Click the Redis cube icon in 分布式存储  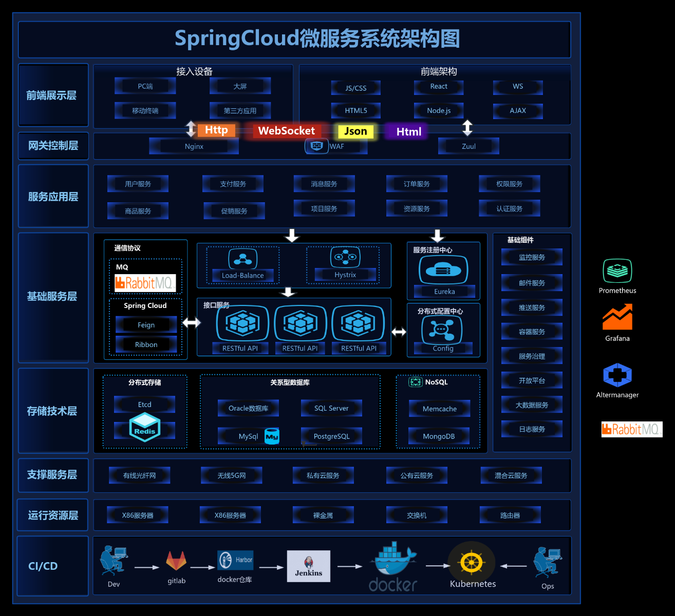(144, 427)
